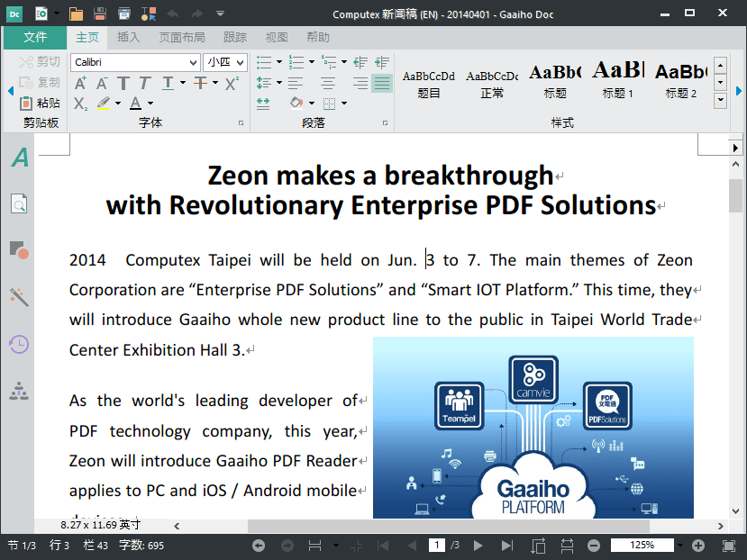Click the vertical scrollbar thumb

coord(736,195)
